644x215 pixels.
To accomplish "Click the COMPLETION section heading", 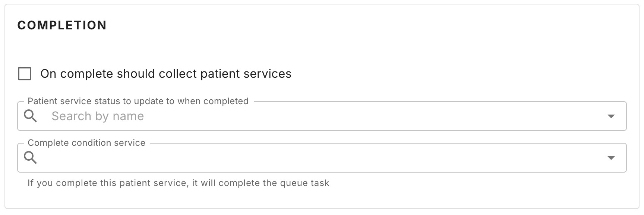I will point(62,25).
